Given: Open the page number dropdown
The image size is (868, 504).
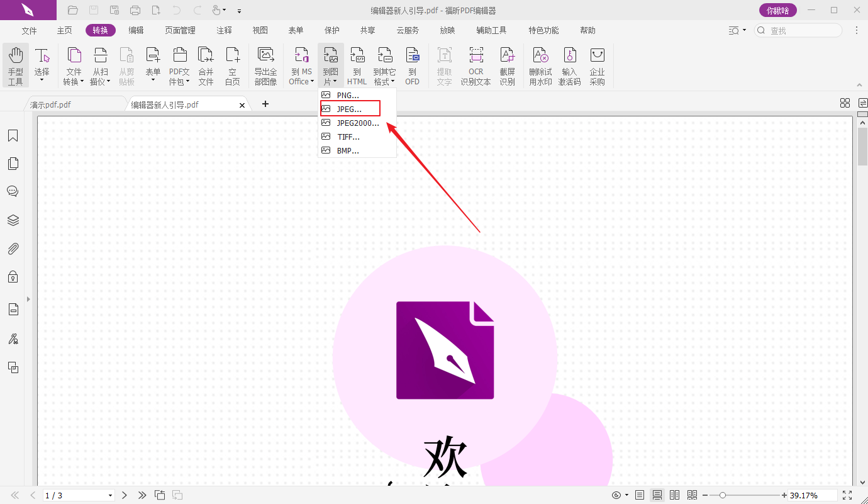Looking at the screenshot, I should coord(111,495).
